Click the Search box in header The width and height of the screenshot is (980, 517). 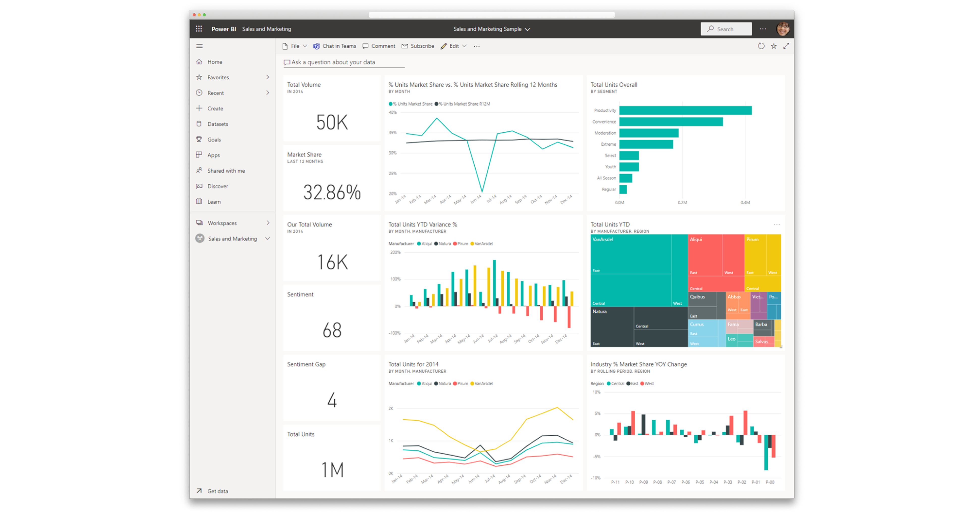(x=726, y=29)
